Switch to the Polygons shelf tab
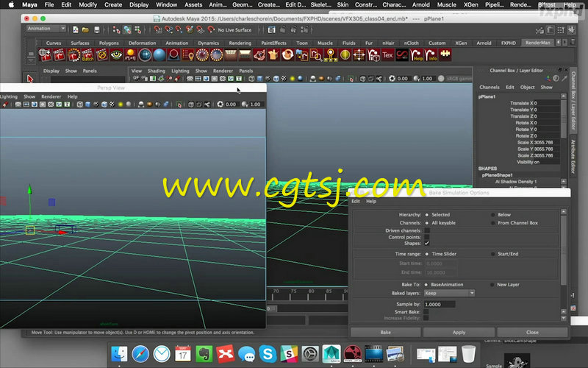Screen dimensions: 588x368 tap(109, 43)
